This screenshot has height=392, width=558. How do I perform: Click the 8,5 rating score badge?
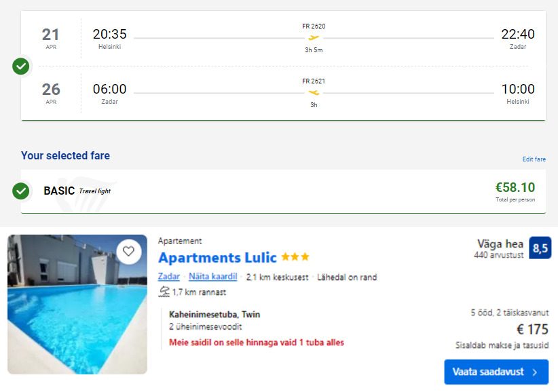tap(540, 248)
